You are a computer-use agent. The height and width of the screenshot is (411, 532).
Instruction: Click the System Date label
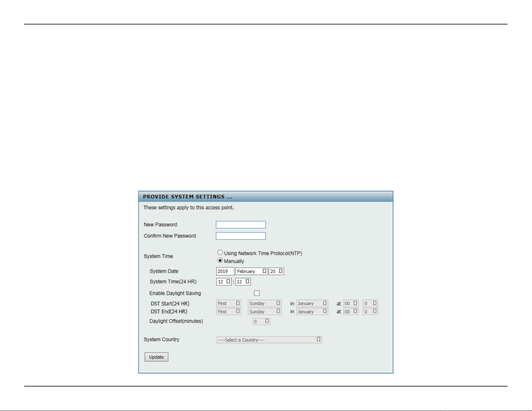(164, 271)
